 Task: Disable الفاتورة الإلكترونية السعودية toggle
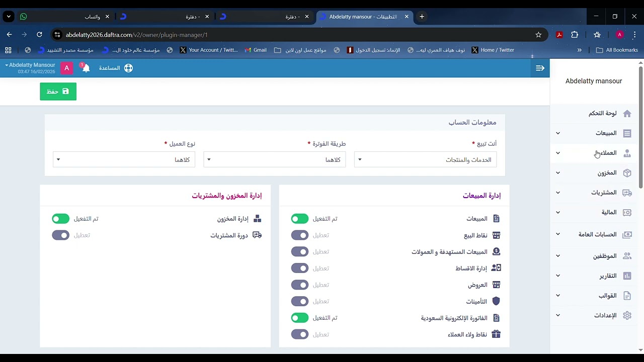[x=300, y=318]
